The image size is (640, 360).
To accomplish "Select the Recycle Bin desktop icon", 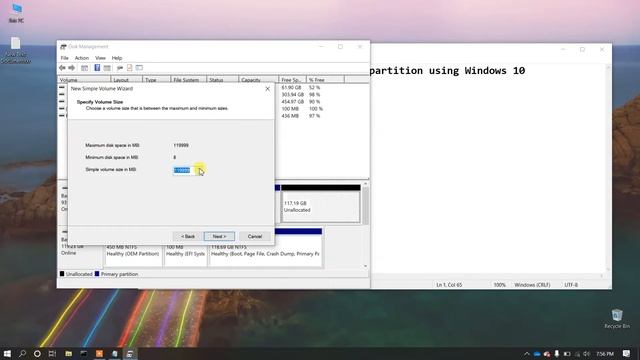I will click(617, 319).
